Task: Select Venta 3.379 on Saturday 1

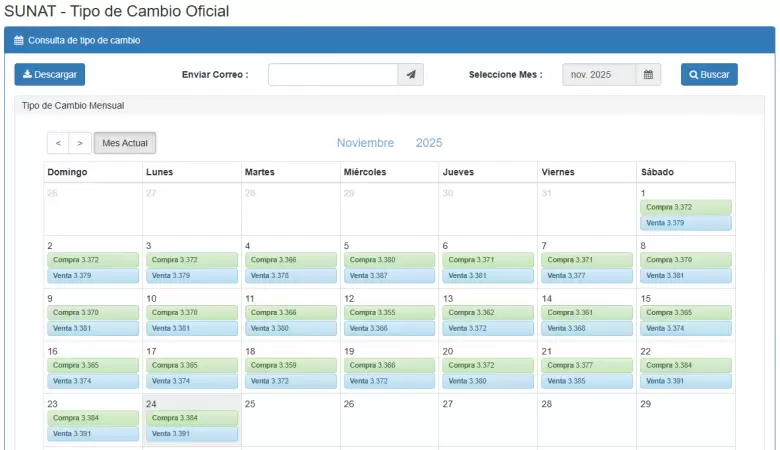Action: click(x=686, y=223)
